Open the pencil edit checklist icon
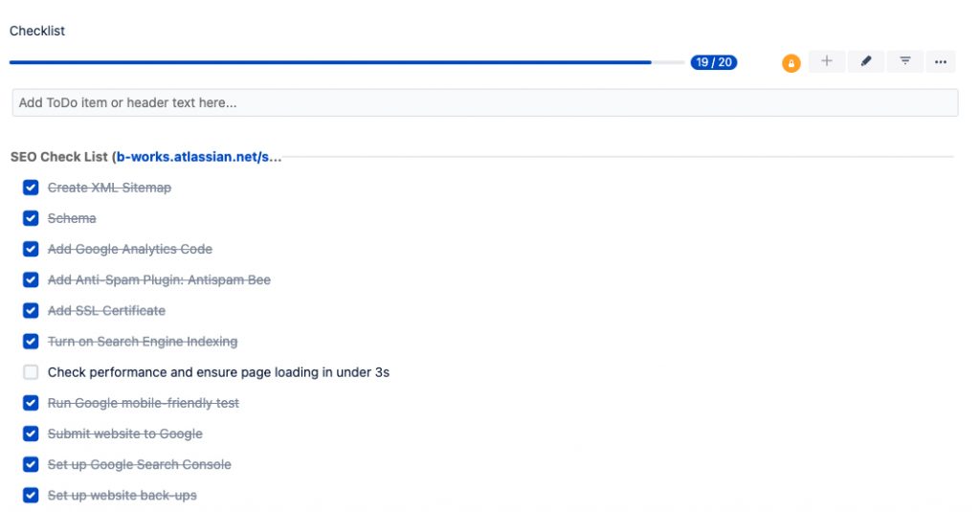980x512 pixels. pyautogui.click(x=865, y=61)
